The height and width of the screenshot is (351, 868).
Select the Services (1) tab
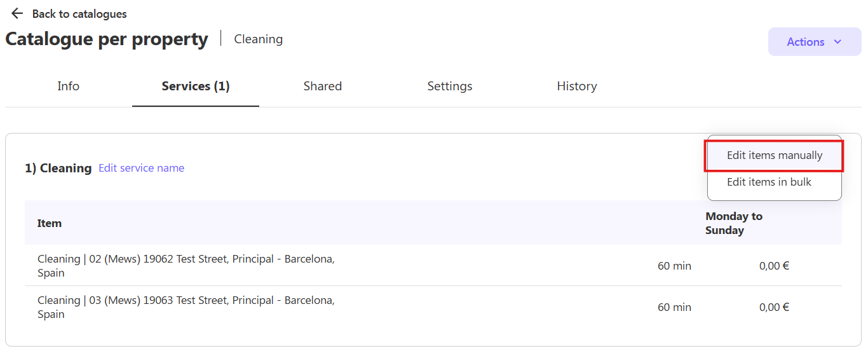click(x=196, y=86)
